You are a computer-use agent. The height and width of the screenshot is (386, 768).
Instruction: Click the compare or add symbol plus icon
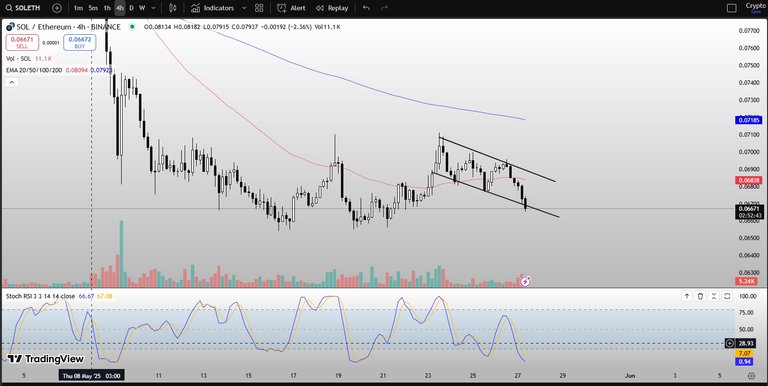tap(57, 8)
